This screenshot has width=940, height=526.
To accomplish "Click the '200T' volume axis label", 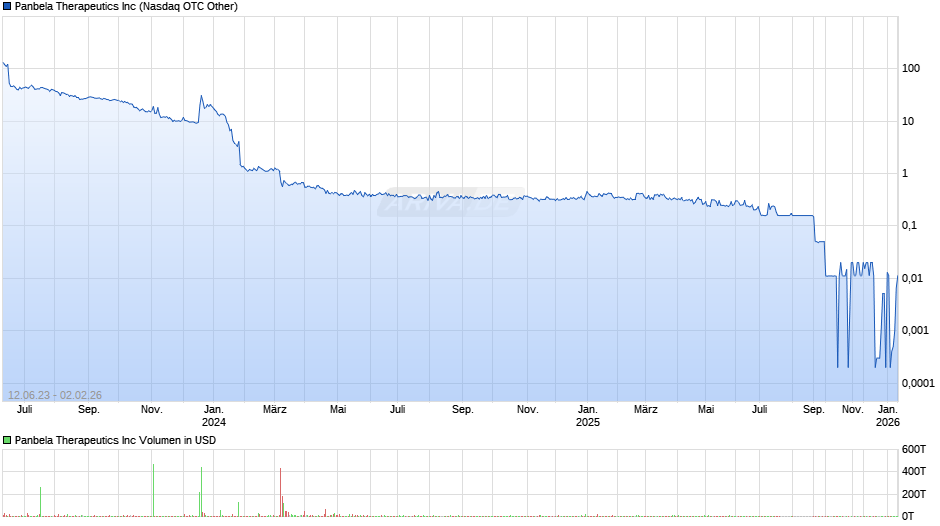I will pos(914,494).
